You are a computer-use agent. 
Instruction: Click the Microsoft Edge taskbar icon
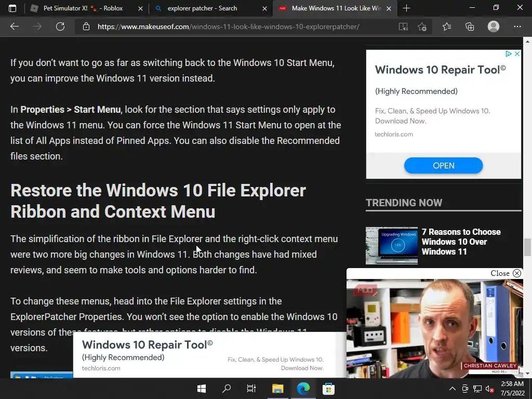point(303,389)
